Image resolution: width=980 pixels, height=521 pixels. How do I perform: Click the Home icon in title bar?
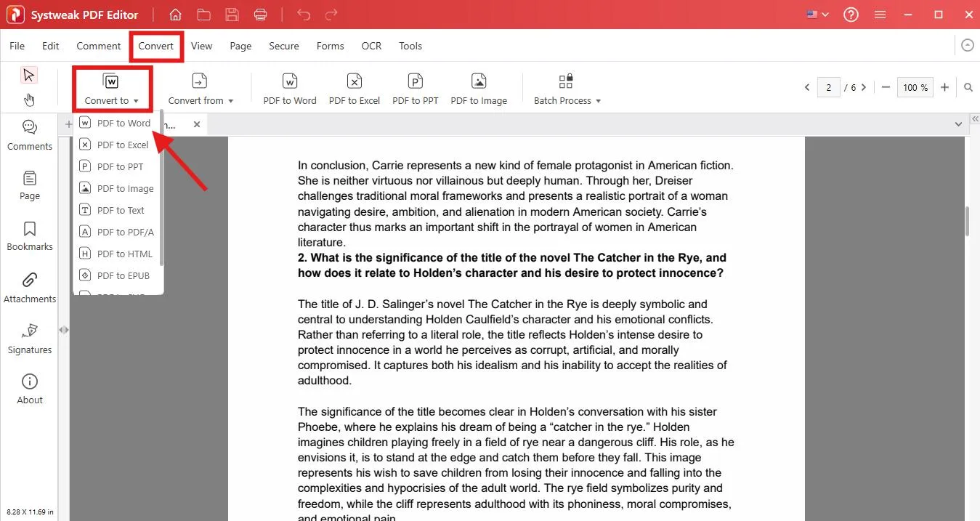click(x=175, y=15)
